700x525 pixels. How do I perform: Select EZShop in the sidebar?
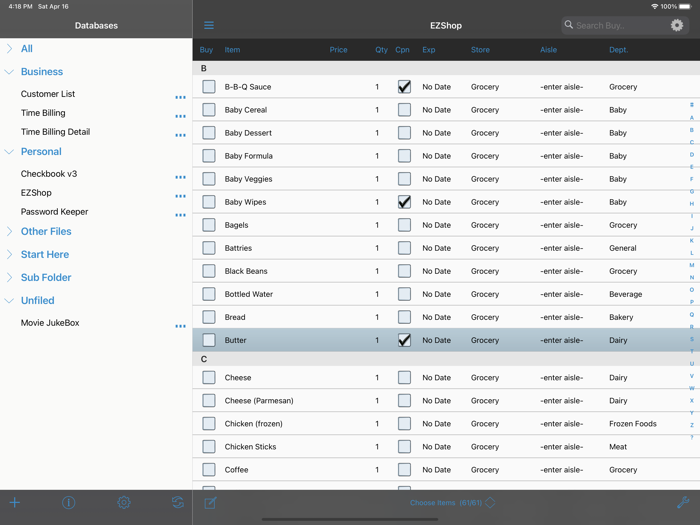pyautogui.click(x=36, y=192)
